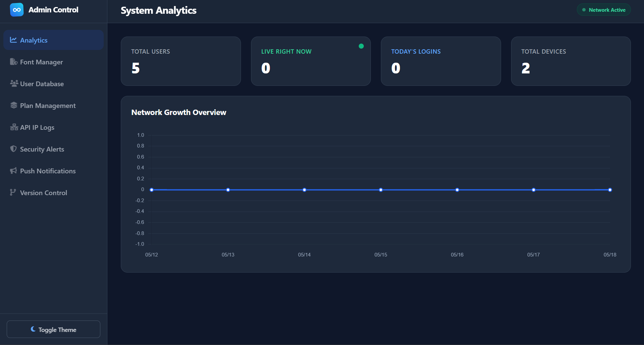Select the Total Users card
The width and height of the screenshot is (644, 345).
[181, 61]
